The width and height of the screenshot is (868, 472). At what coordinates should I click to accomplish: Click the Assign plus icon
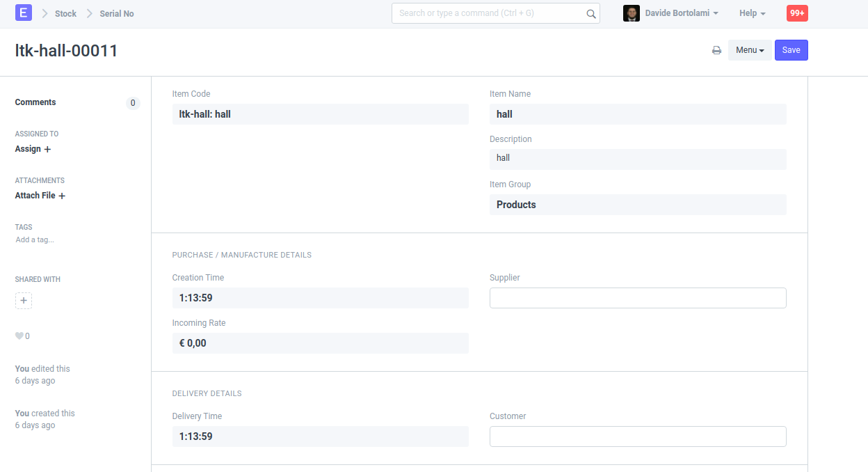47,148
